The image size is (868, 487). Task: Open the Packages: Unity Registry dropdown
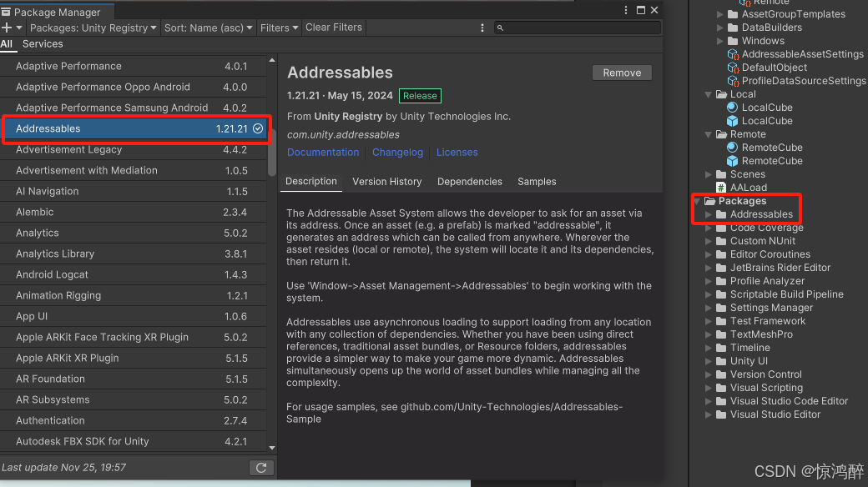pos(93,28)
